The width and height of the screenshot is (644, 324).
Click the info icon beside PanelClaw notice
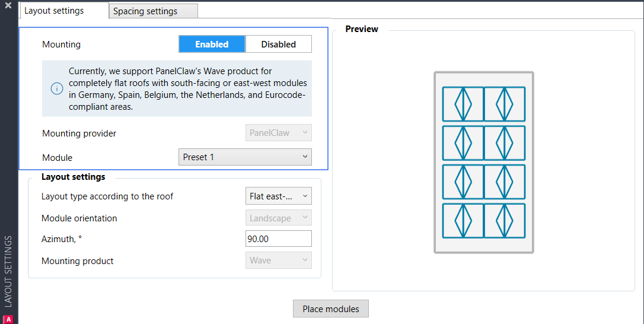click(x=56, y=88)
